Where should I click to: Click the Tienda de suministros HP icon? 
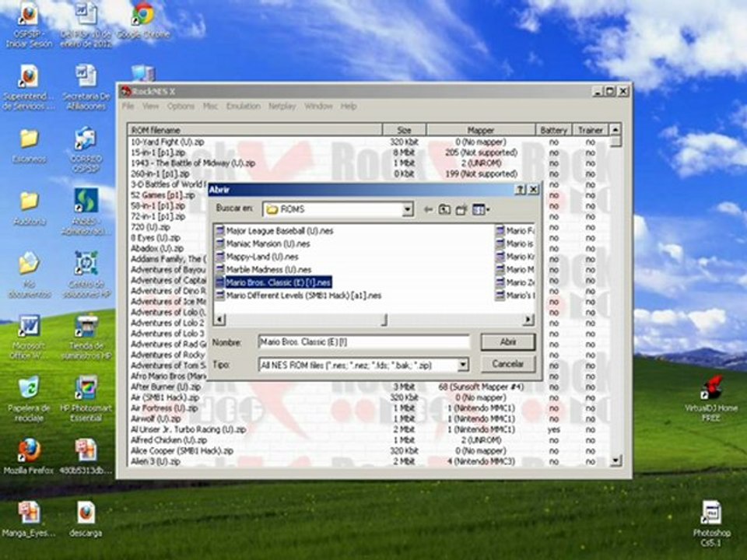86,337
